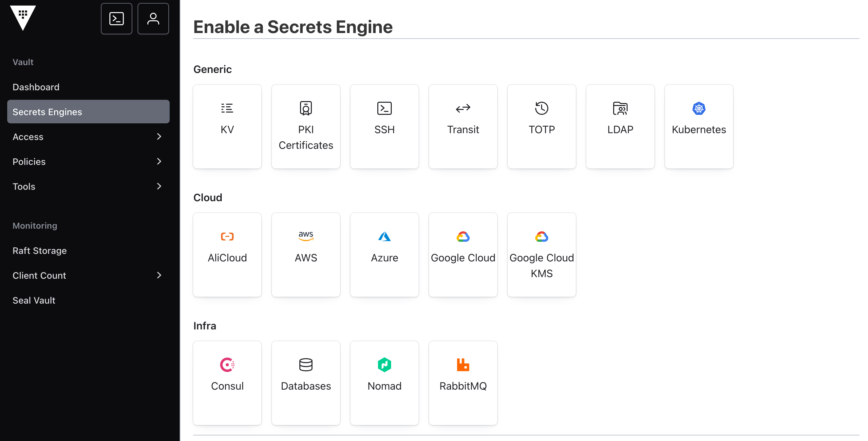Select the Transit engine arrows icon
This screenshot has height=441, width=868.
(462, 108)
